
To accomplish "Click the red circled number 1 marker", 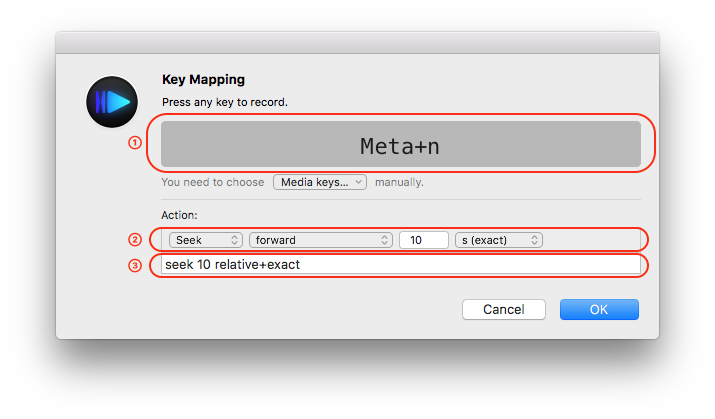I will click(x=135, y=143).
